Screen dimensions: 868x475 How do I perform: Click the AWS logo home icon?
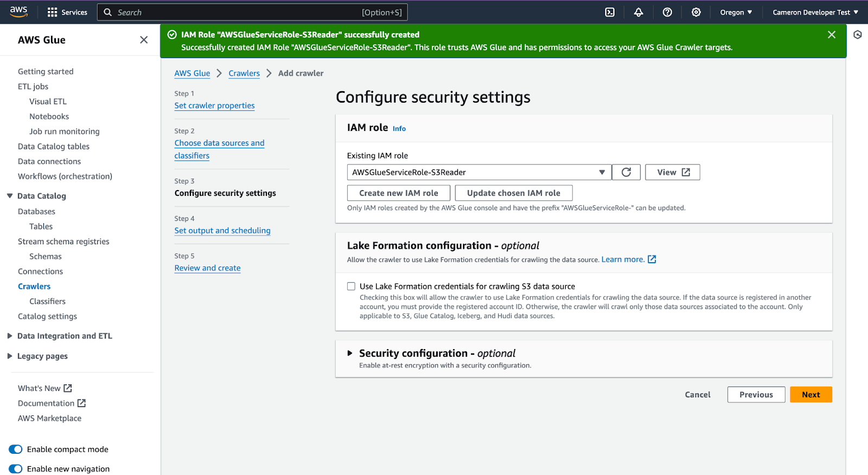point(18,12)
